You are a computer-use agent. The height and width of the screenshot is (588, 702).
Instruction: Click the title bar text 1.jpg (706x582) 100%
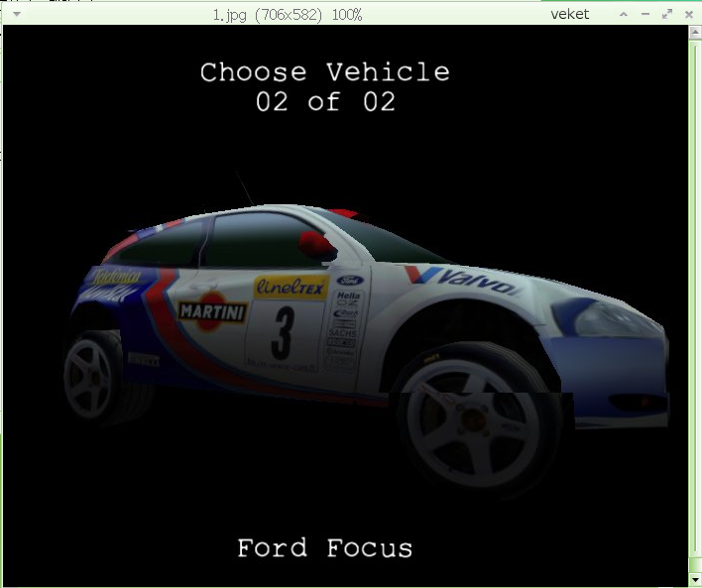pos(288,15)
